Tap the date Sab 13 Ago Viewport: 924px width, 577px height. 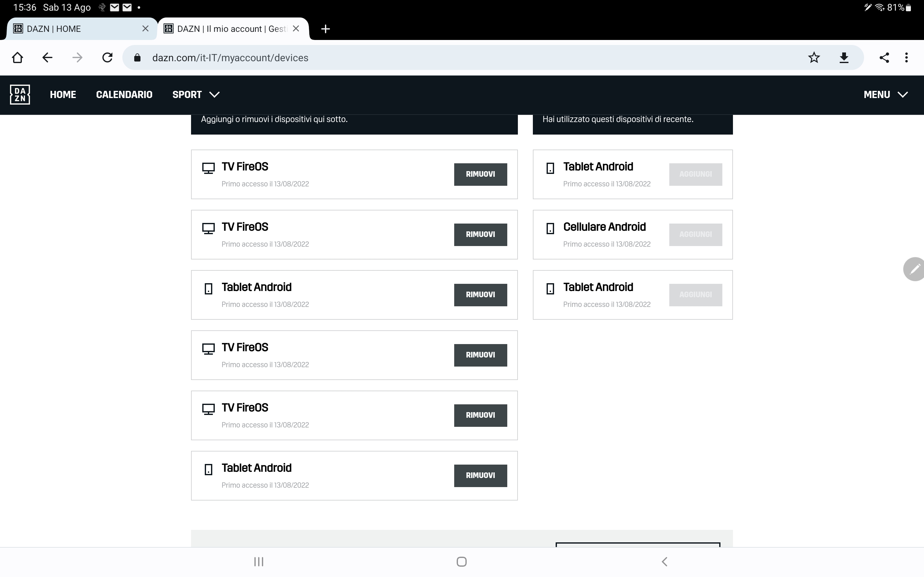[x=67, y=7]
